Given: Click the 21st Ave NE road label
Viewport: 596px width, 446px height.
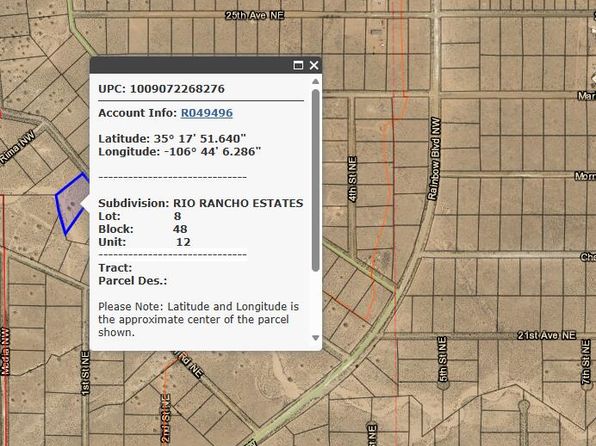Looking at the screenshot, I should click(547, 335).
